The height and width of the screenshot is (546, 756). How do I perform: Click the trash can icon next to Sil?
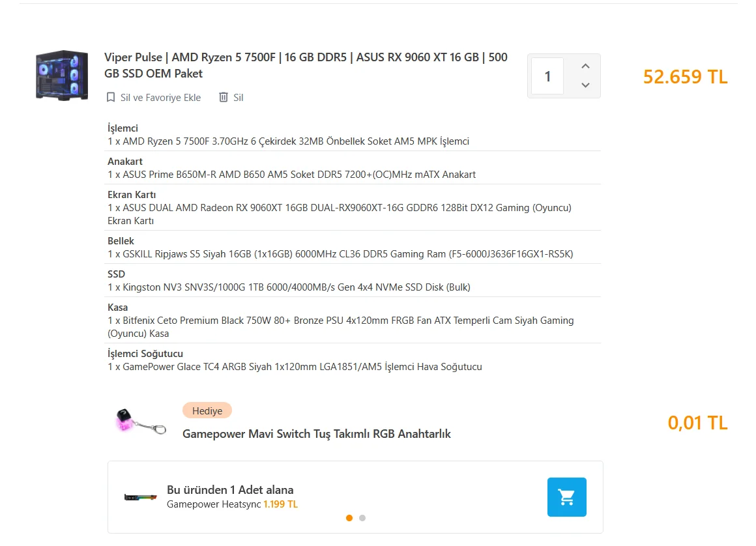(x=224, y=97)
